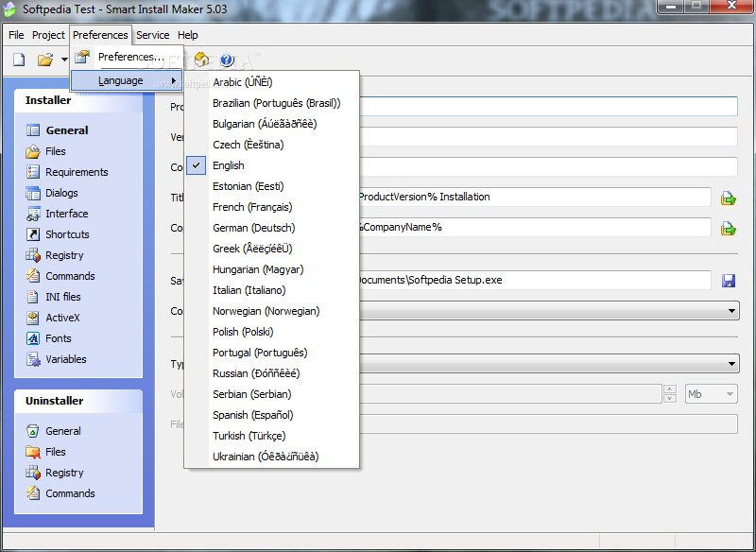
Task: Choose Hungarian (Magyar) from language list
Action: [x=272, y=269]
